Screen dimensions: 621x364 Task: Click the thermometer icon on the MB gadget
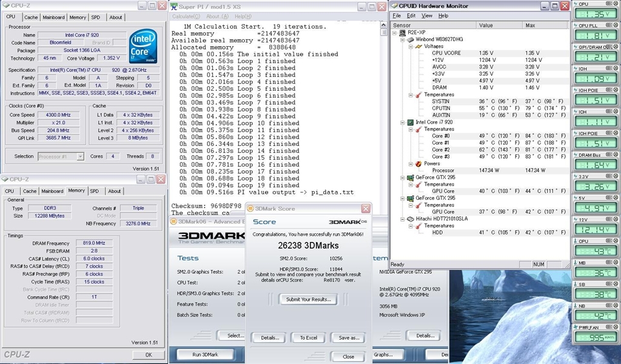(576, 263)
